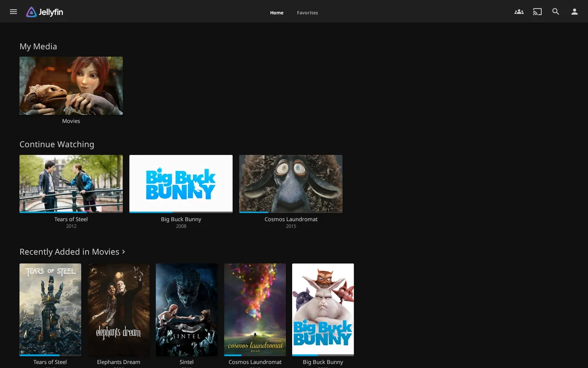Image resolution: width=588 pixels, height=368 pixels.
Task: Click the My Media section heading
Action: click(38, 46)
